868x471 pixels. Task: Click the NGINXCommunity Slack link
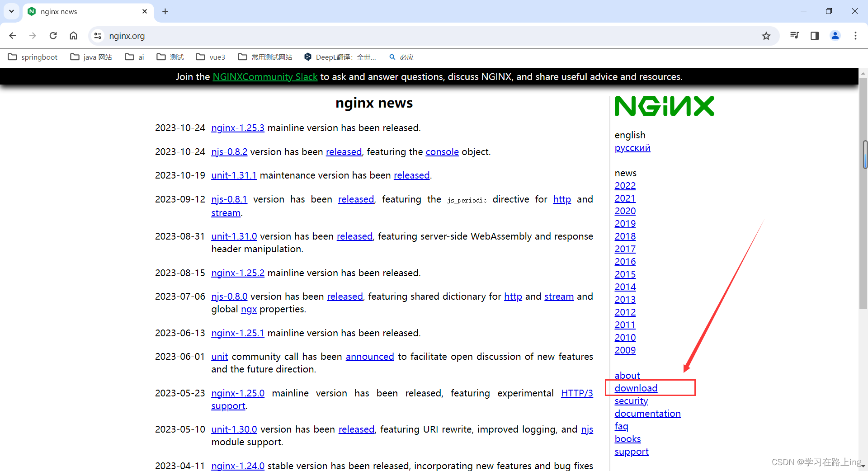point(265,76)
